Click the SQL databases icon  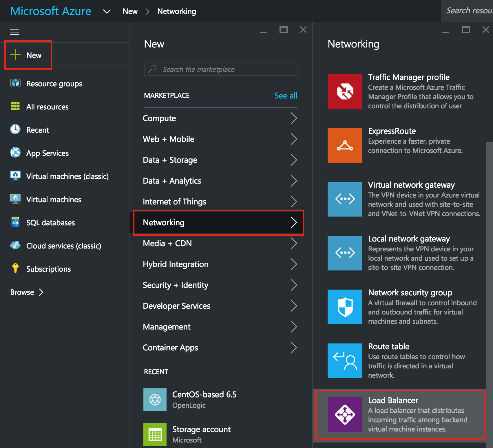[15, 222]
